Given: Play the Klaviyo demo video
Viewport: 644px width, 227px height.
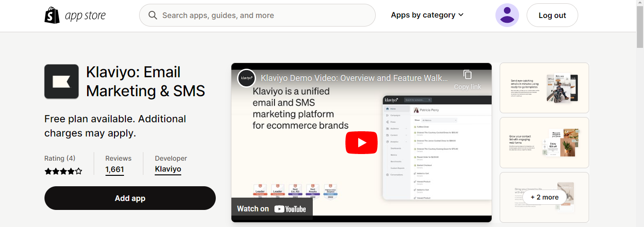Looking at the screenshot, I should [362, 143].
